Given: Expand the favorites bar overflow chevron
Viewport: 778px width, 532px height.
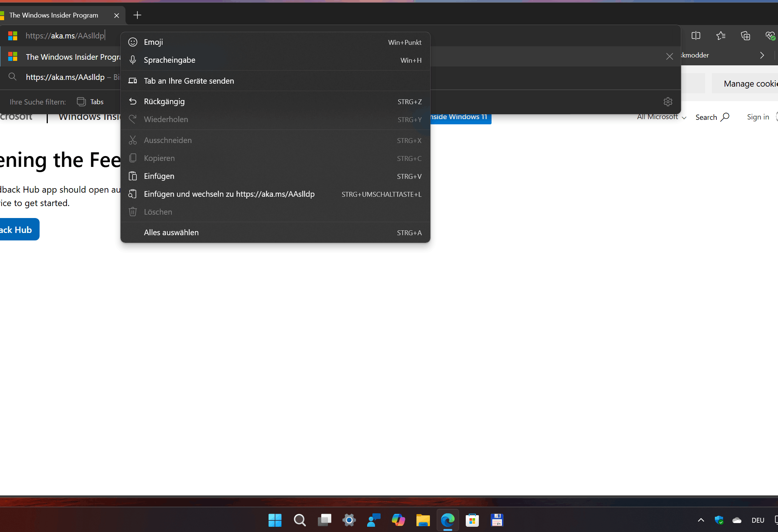Looking at the screenshot, I should click(x=762, y=55).
